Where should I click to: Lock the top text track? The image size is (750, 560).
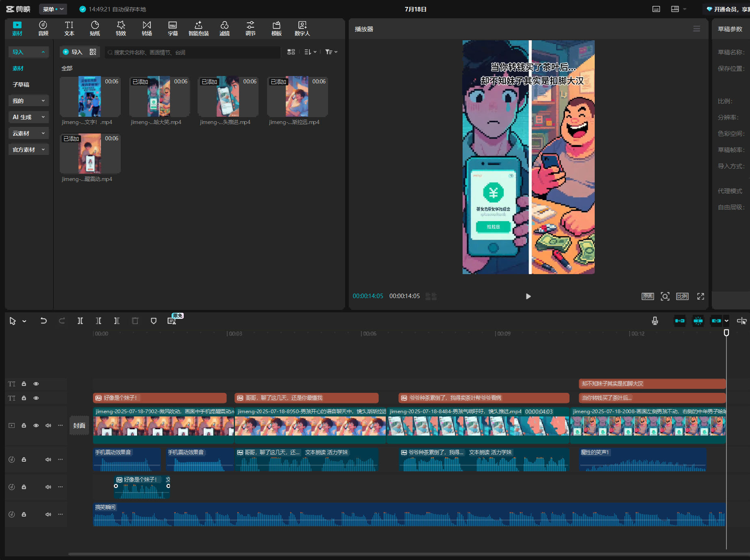tap(24, 384)
